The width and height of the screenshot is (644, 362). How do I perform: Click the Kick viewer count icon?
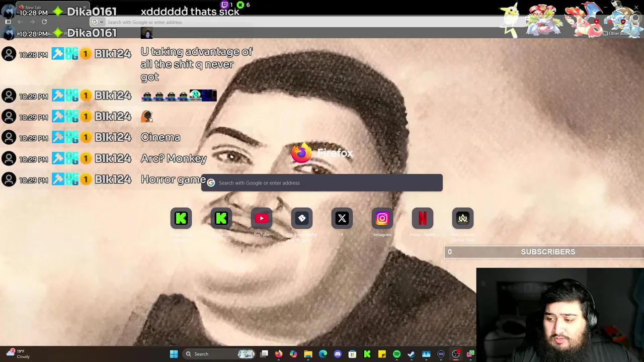[x=240, y=5]
